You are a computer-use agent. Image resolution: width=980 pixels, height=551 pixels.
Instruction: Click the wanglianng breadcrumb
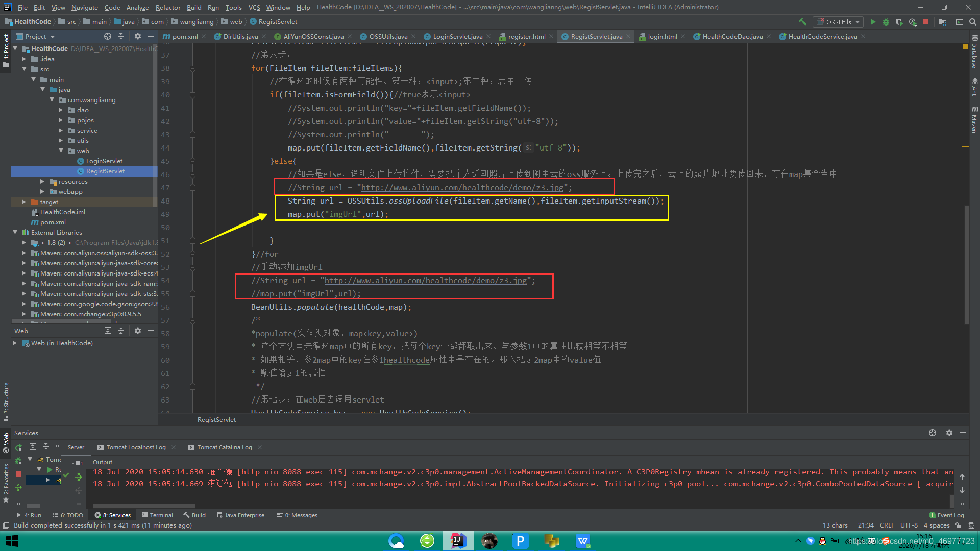(x=197, y=22)
